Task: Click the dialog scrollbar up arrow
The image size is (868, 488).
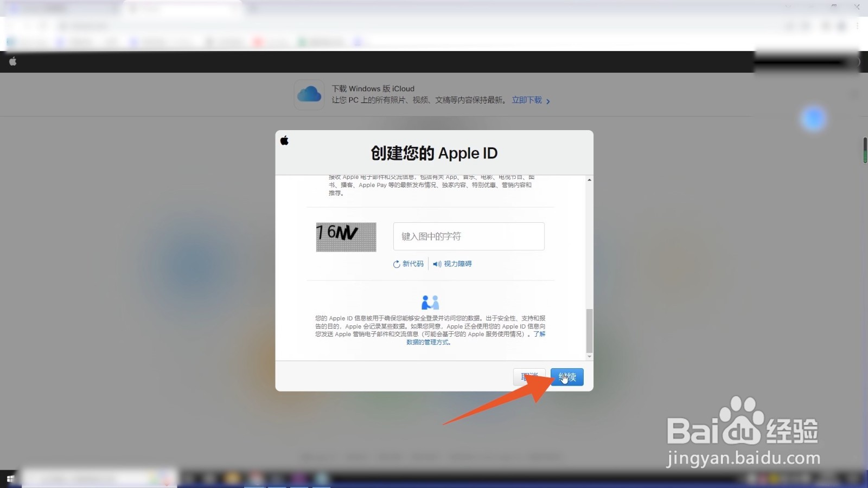Action: (x=589, y=179)
